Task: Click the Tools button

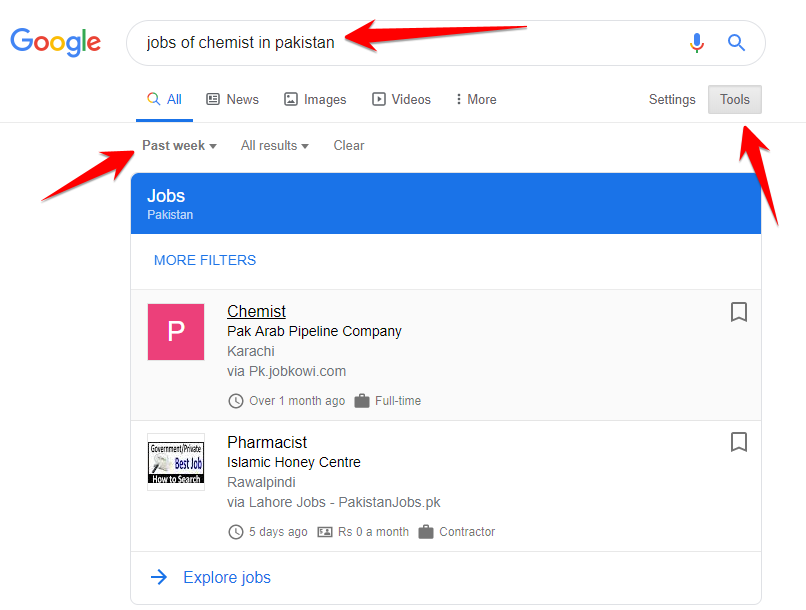Action: coord(734,100)
